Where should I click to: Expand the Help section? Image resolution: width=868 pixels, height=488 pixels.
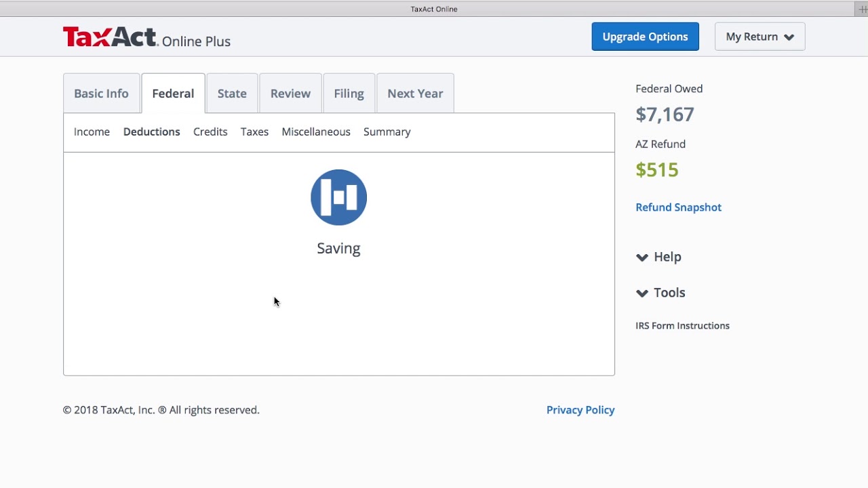point(667,257)
